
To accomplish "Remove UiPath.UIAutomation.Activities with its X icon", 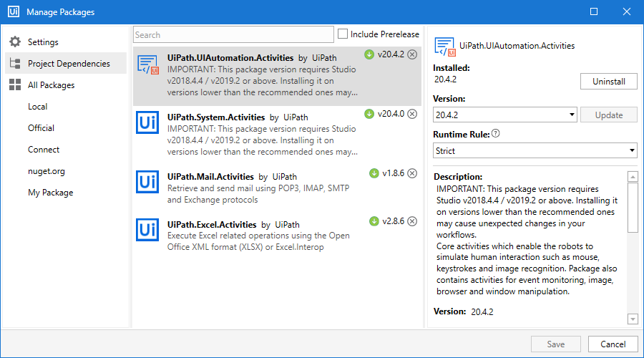I will click(x=412, y=54).
